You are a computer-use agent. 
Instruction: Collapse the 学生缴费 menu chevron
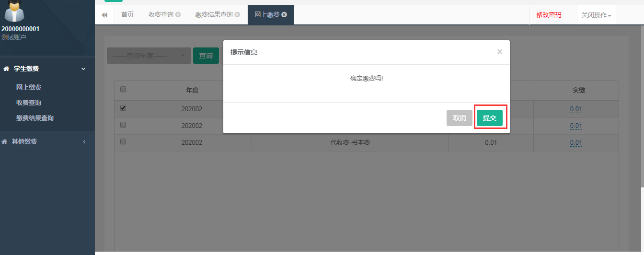(83, 69)
